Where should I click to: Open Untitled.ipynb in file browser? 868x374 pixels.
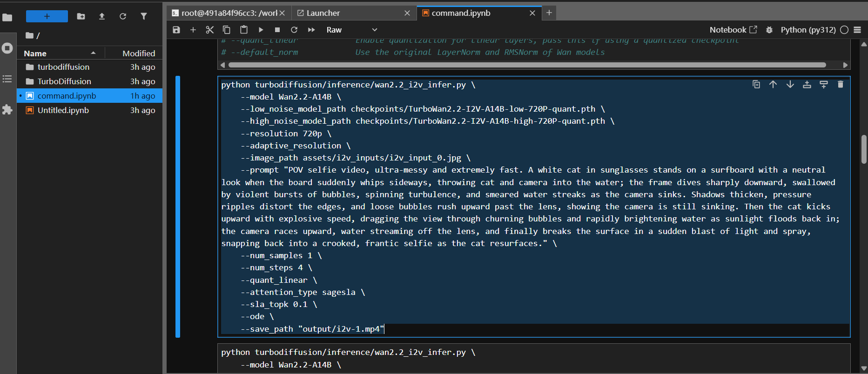(63, 110)
